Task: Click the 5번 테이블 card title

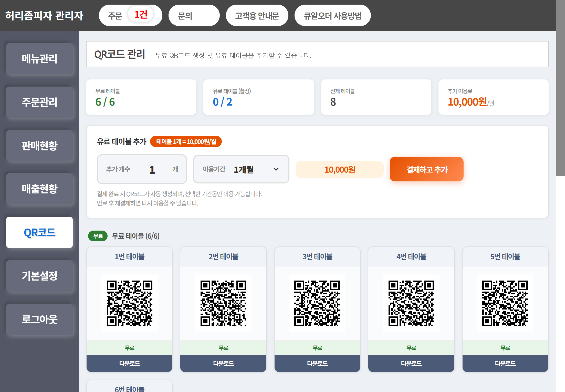Action: tap(505, 256)
